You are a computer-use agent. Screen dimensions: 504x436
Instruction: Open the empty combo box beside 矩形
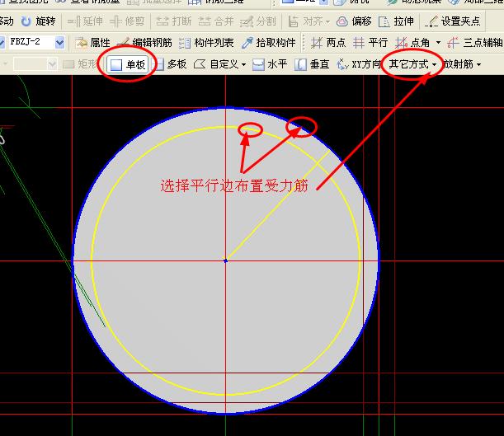(x=35, y=64)
